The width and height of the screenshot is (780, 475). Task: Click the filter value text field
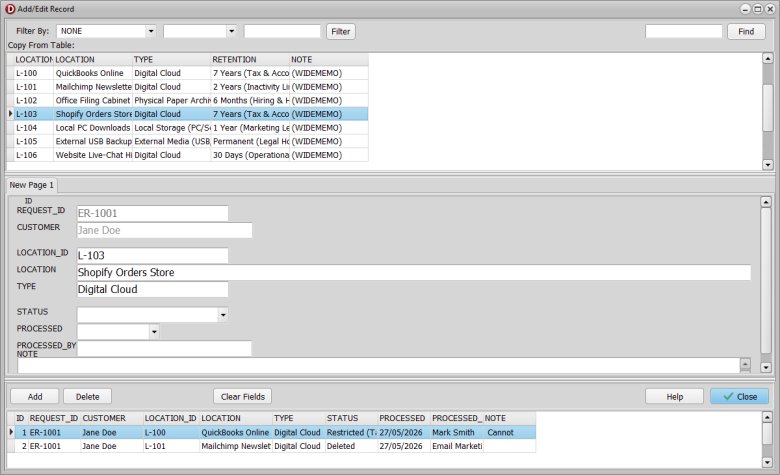pyautogui.click(x=282, y=31)
